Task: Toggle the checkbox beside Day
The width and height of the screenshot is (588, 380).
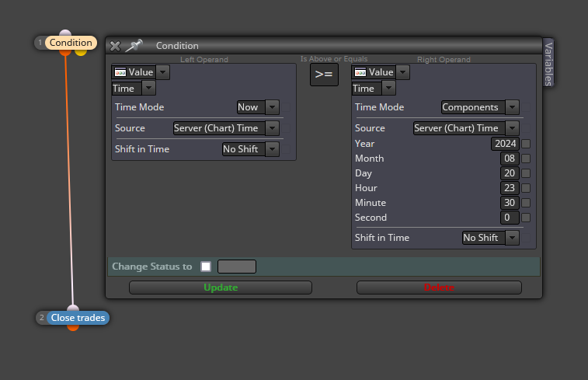Action: (526, 173)
